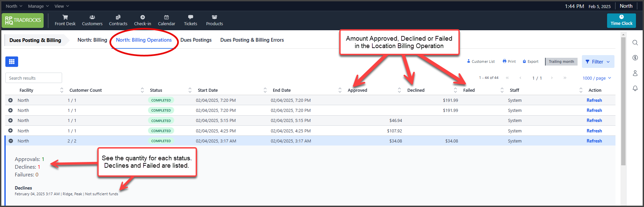
Task: Open the notifications bell in sidebar
Action: [x=635, y=88]
